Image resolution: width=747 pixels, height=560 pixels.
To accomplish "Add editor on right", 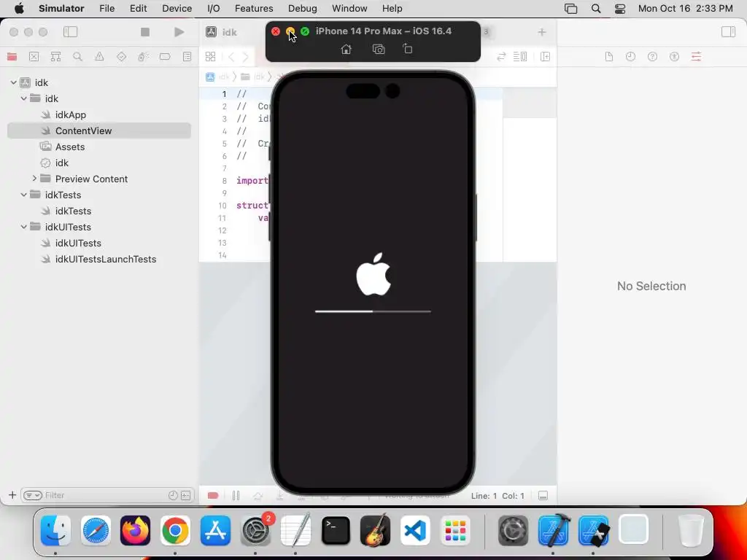I will (546, 57).
